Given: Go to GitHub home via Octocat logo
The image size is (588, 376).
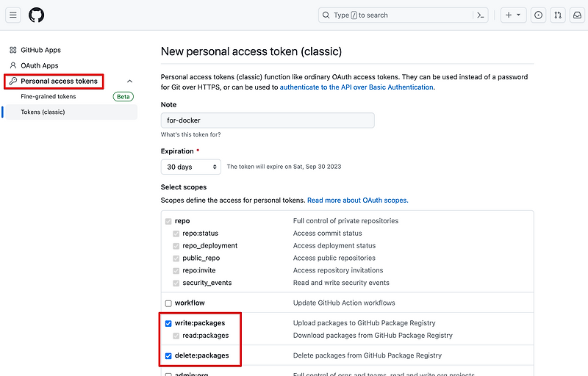Looking at the screenshot, I should pyautogui.click(x=36, y=15).
